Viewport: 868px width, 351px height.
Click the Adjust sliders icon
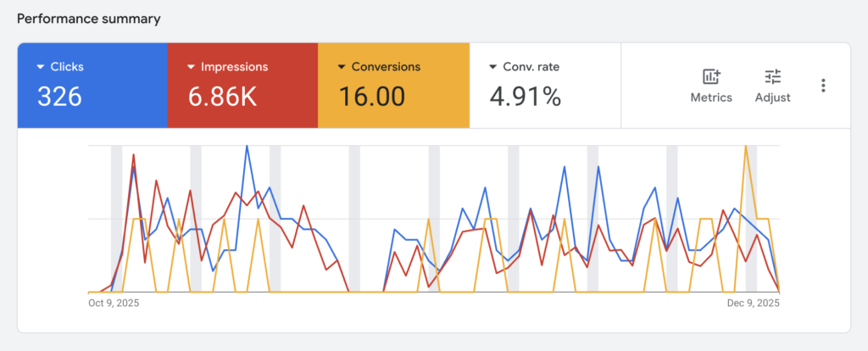(x=772, y=76)
